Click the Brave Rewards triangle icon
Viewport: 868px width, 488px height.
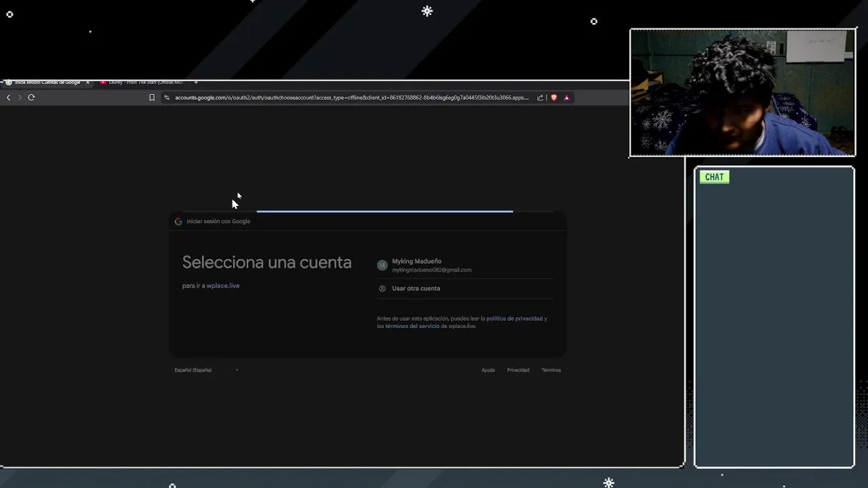(x=567, y=98)
